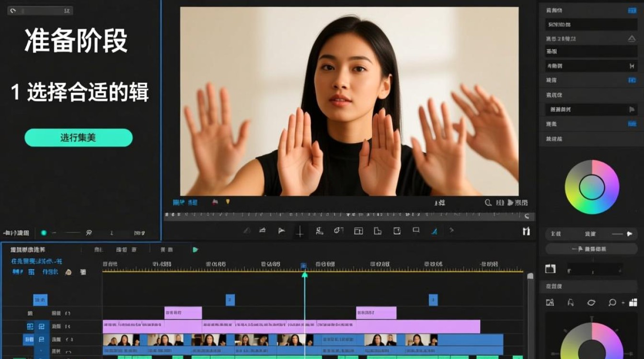This screenshot has height=359, width=644.
Task: Open the dropdown row with the bracket icon
Action: (x=591, y=66)
